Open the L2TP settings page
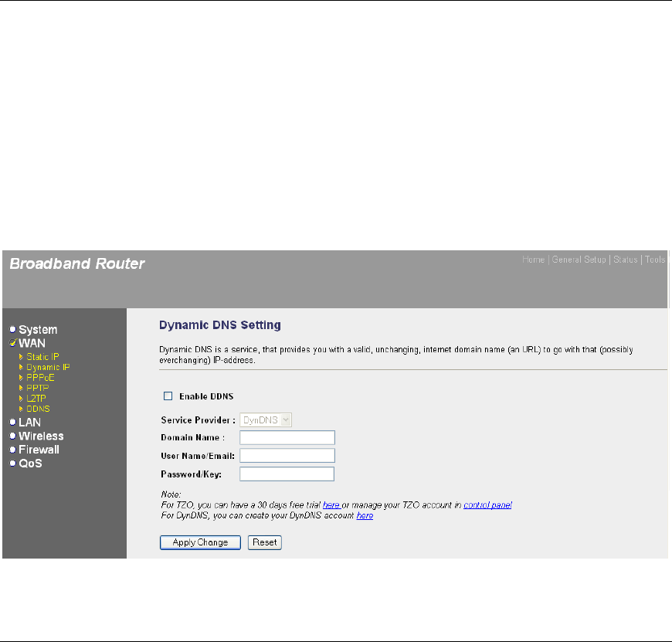This screenshot has height=642, width=672. 36,398
